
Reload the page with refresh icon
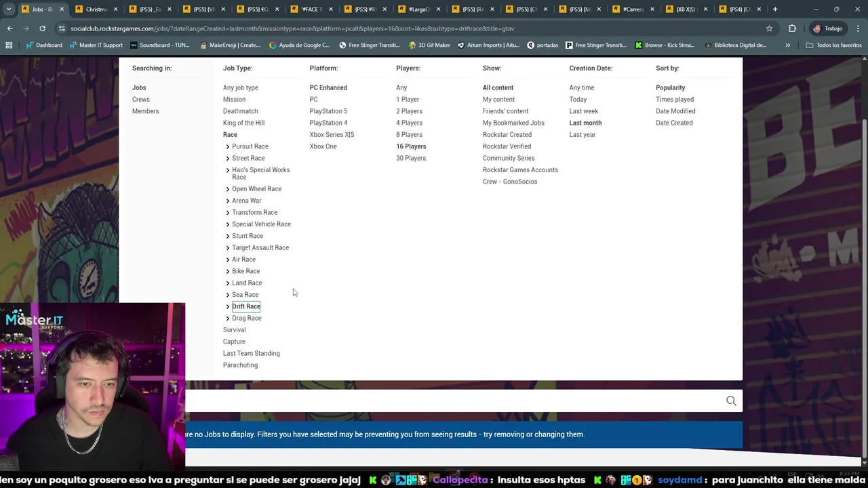point(42,28)
